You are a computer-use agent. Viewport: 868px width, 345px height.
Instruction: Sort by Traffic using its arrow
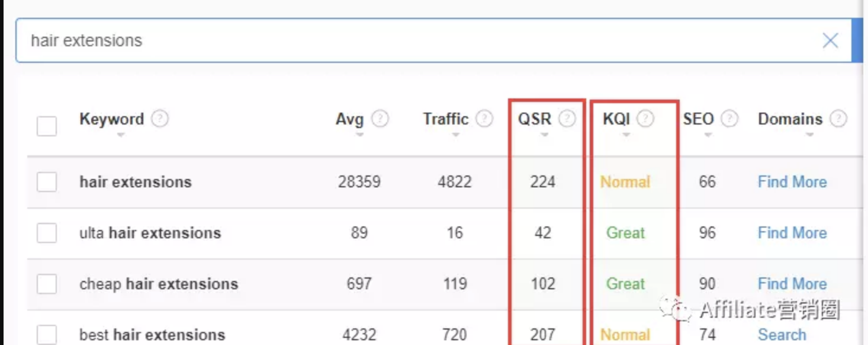(455, 135)
